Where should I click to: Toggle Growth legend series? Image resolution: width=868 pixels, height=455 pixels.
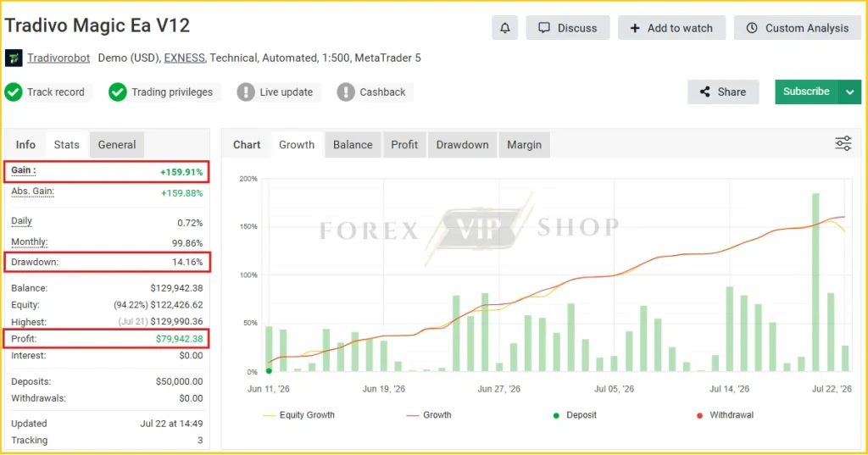pos(429,414)
